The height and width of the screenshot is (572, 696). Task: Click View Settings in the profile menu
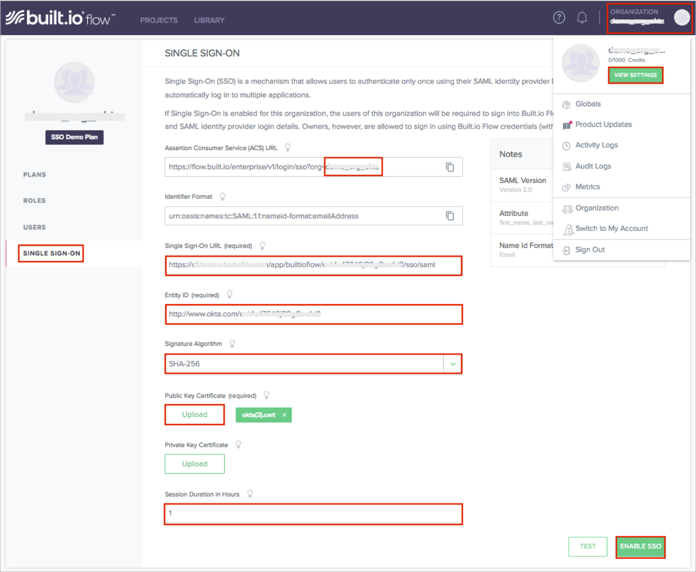click(635, 75)
